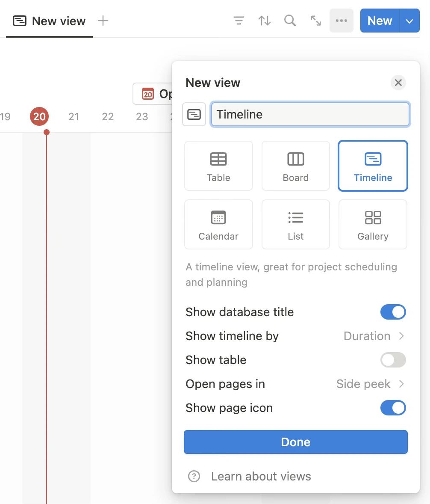Screen dimensions: 430x504
Task: Focus the Timeline view name field
Action: (310, 114)
